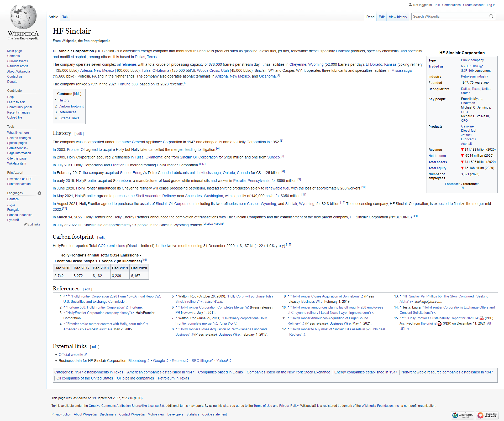Click the Wikipedia globe logo
The width and height of the screenshot is (504, 421).
pyautogui.click(x=23, y=17)
